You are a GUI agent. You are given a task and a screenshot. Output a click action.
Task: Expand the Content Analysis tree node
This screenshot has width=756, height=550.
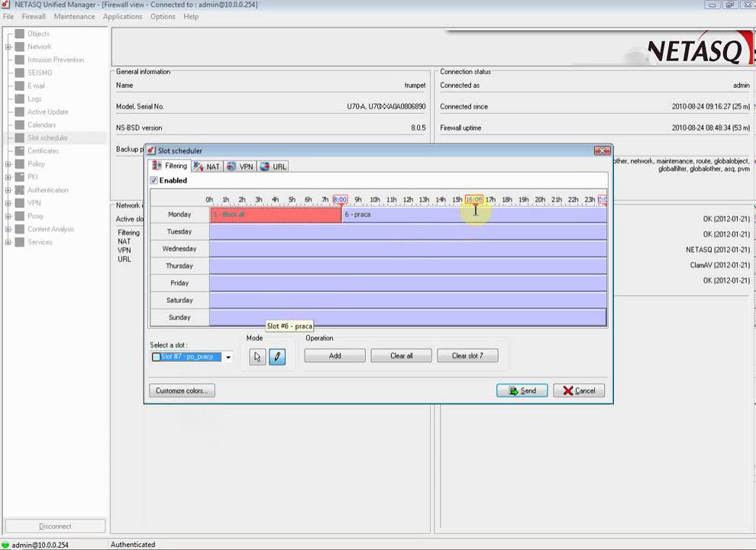click(8, 229)
